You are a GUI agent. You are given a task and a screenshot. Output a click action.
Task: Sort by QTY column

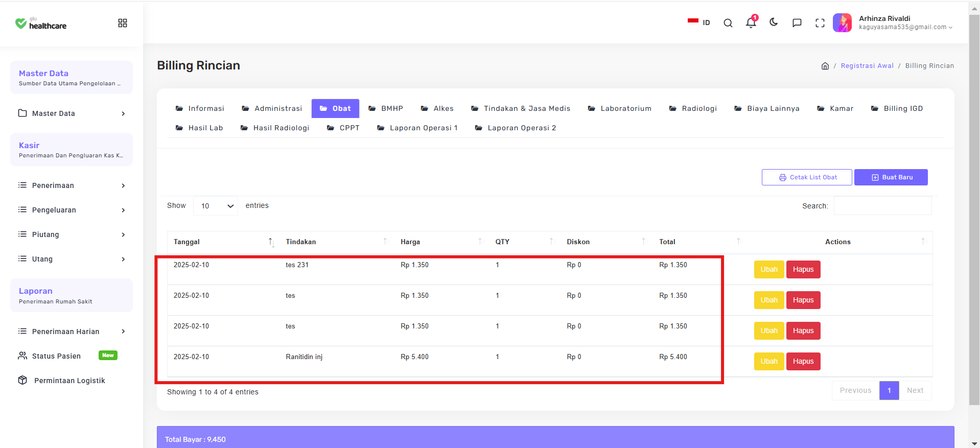pos(525,242)
